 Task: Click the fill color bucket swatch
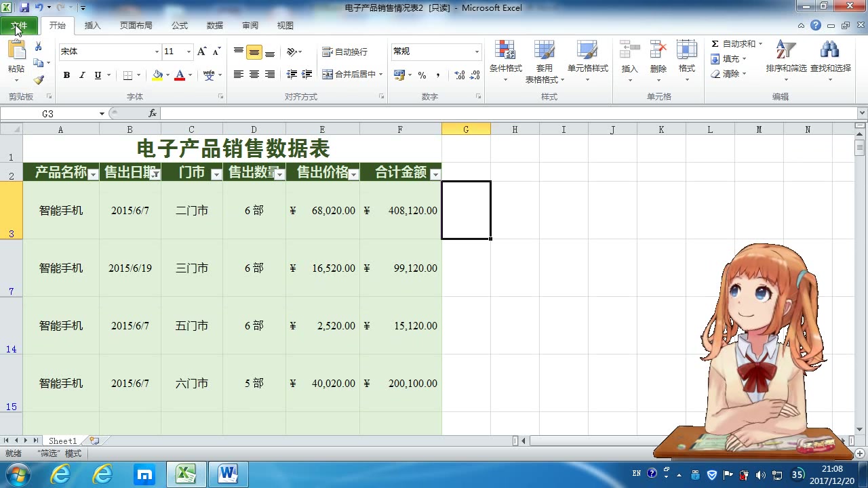157,75
